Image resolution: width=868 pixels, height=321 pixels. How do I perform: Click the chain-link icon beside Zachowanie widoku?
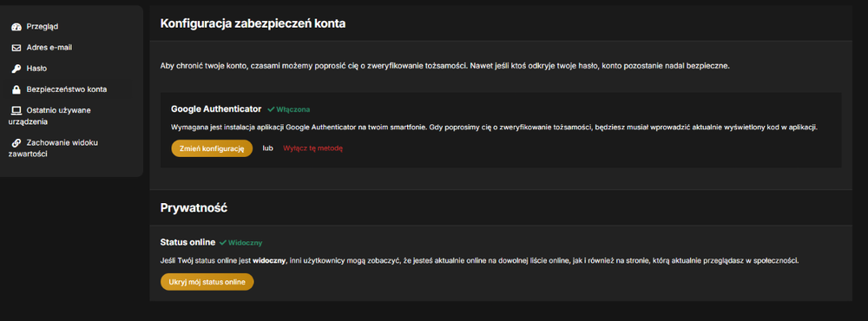tap(16, 143)
